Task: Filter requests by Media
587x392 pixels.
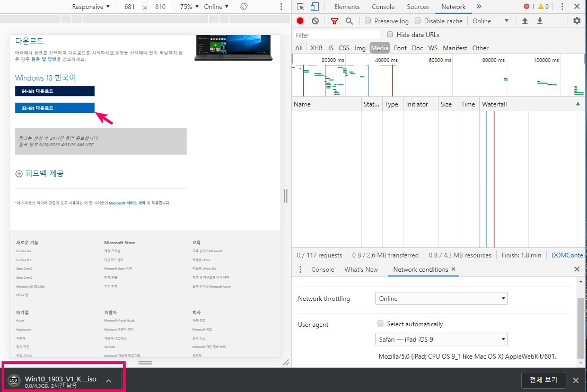Action: click(x=380, y=48)
